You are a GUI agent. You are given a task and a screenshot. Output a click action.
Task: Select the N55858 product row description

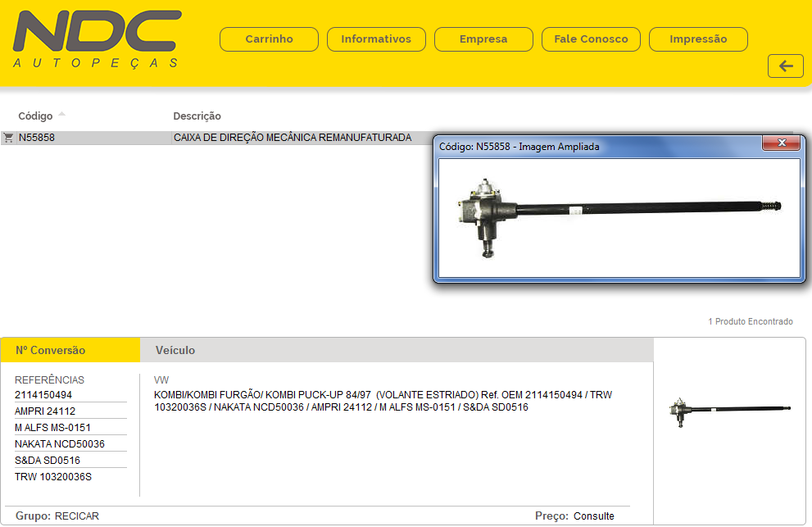(293, 138)
